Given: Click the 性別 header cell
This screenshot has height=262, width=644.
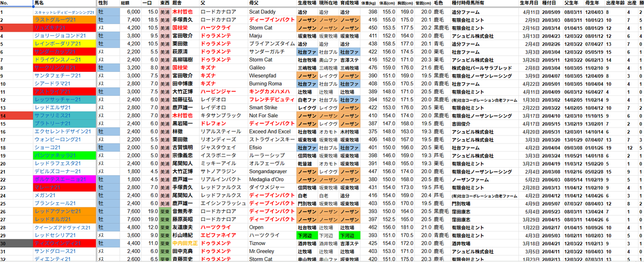Looking at the screenshot, I should (x=108, y=3).
